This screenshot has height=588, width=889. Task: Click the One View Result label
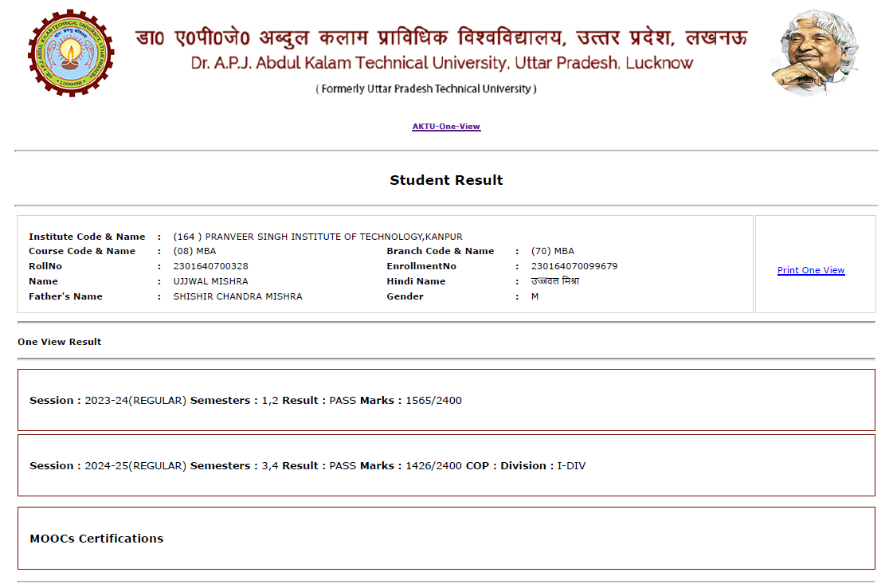coord(60,342)
